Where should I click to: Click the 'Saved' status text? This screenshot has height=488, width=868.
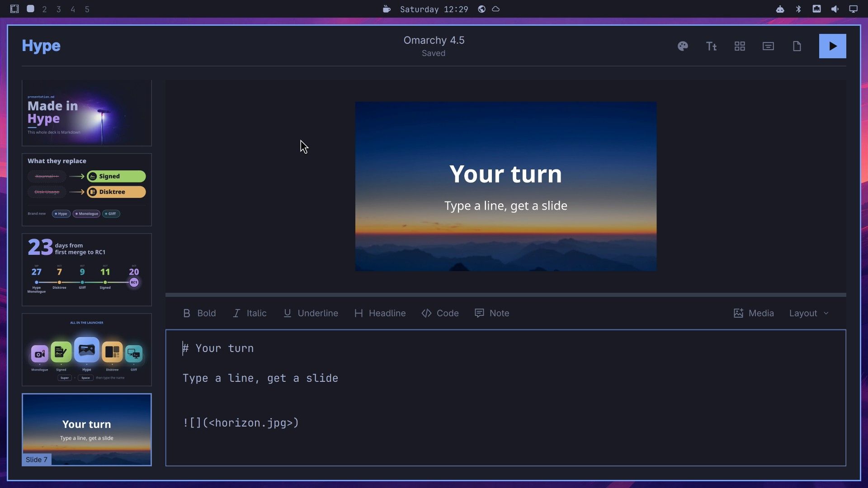point(434,53)
